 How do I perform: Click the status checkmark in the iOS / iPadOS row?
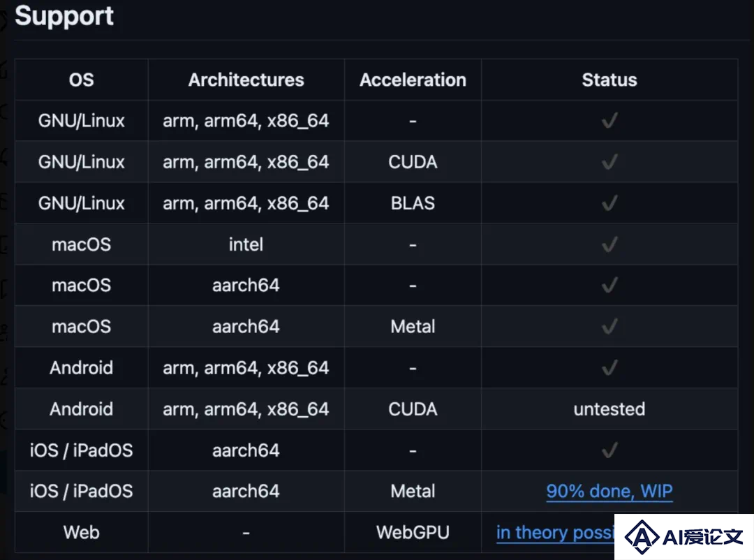coord(609,450)
